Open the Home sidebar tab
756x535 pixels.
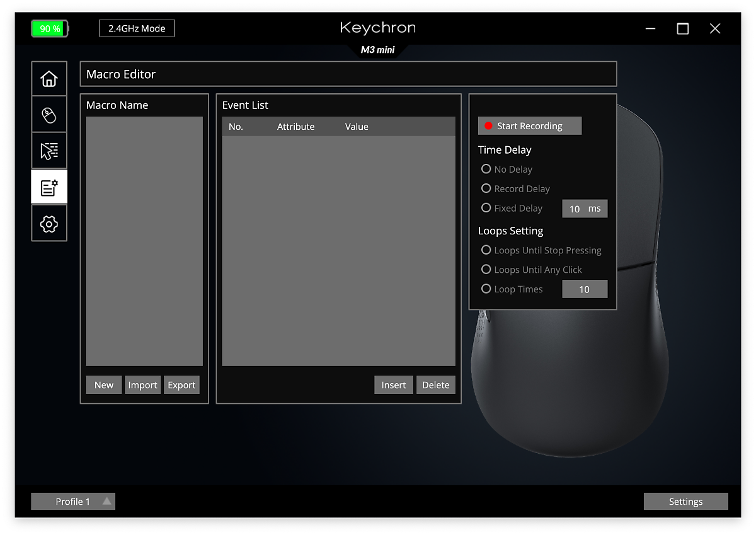(x=49, y=79)
